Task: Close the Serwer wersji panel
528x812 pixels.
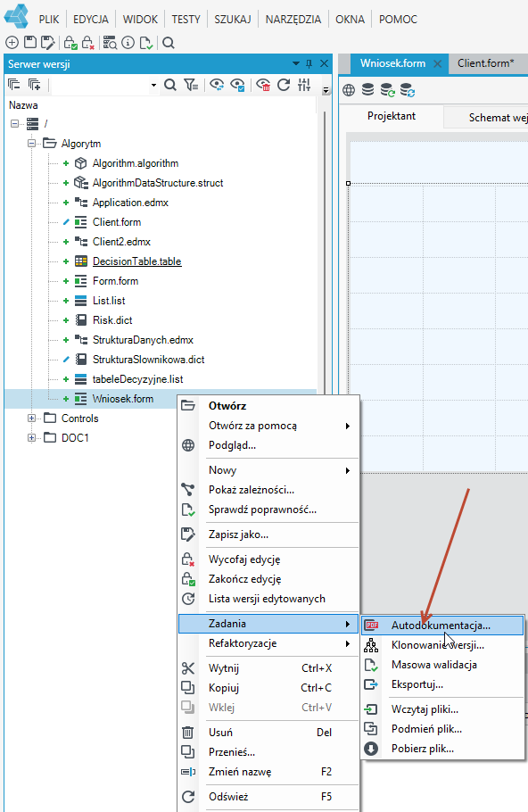Action: [x=324, y=63]
